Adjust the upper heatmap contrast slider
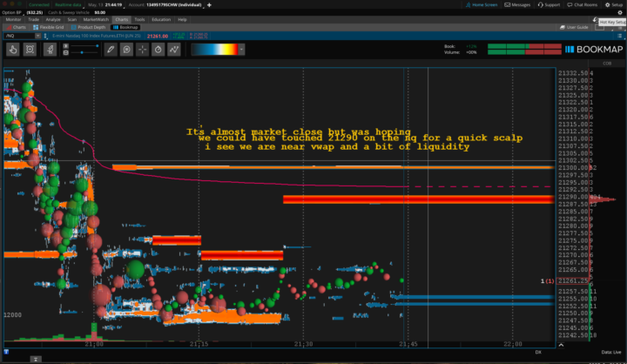The width and height of the screenshot is (627, 364). [x=84, y=46]
